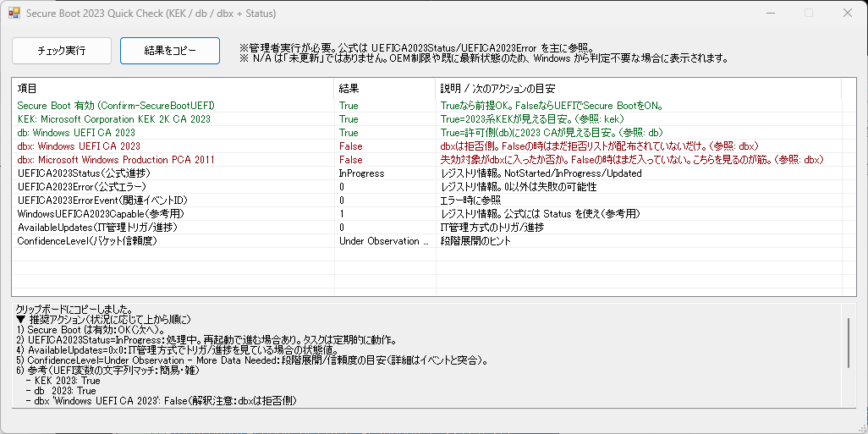Click the 結果 column header
The width and height of the screenshot is (868, 434).
point(385,89)
